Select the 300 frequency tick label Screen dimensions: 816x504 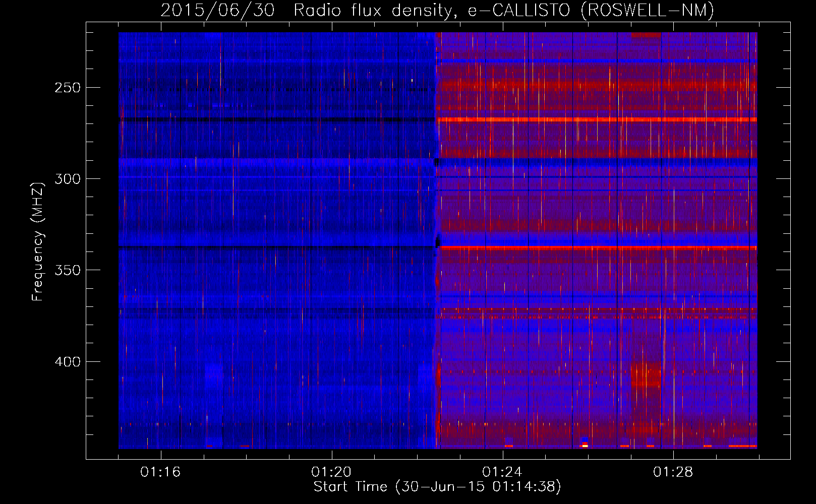[x=68, y=179]
